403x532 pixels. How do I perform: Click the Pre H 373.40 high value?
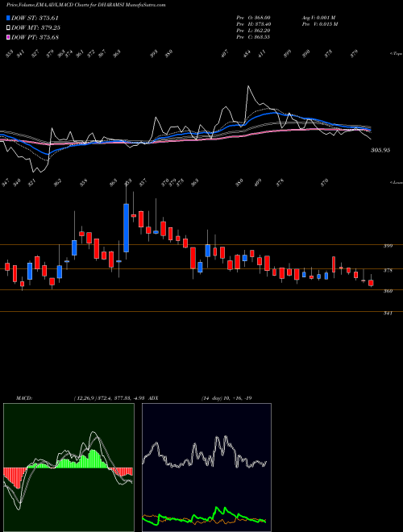[x=254, y=24]
